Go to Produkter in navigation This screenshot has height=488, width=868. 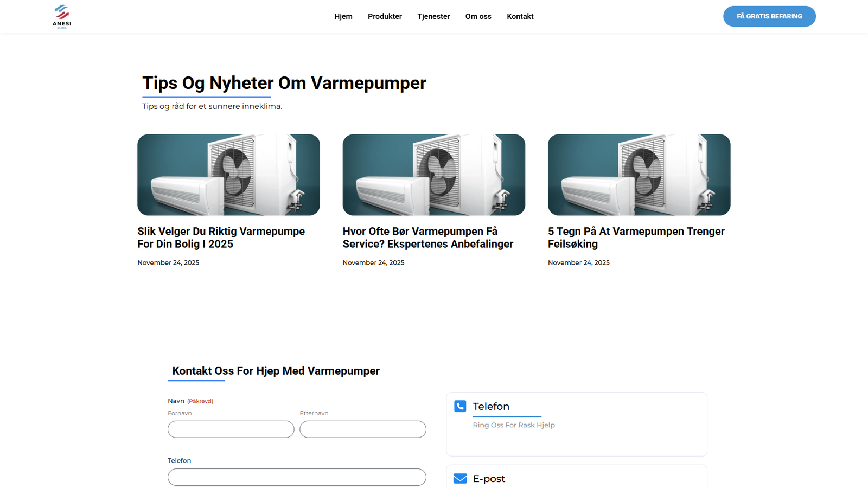(385, 16)
